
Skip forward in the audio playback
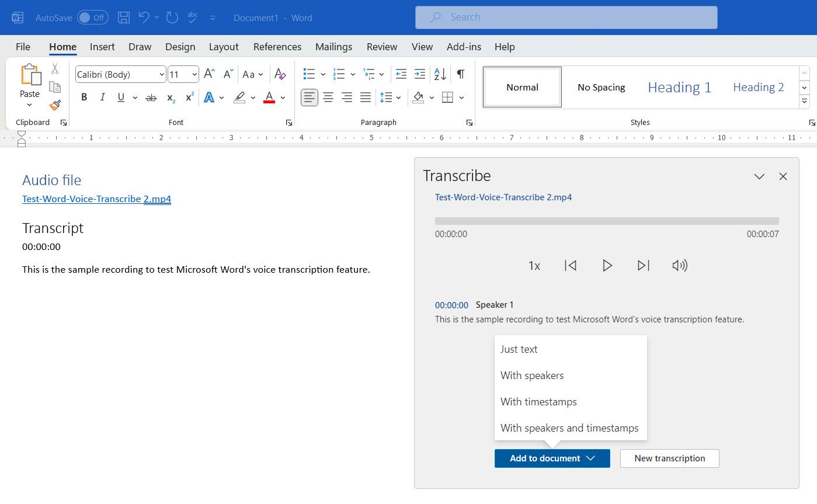pos(643,266)
